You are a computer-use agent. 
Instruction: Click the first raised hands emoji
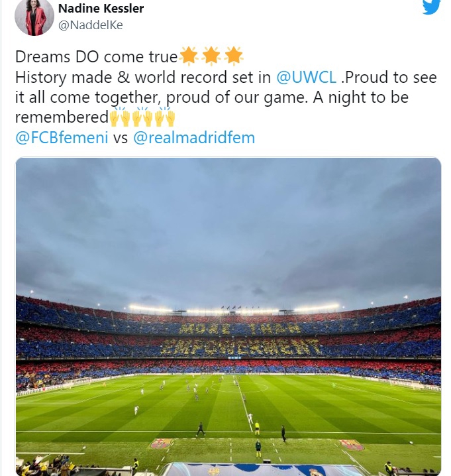click(120, 117)
